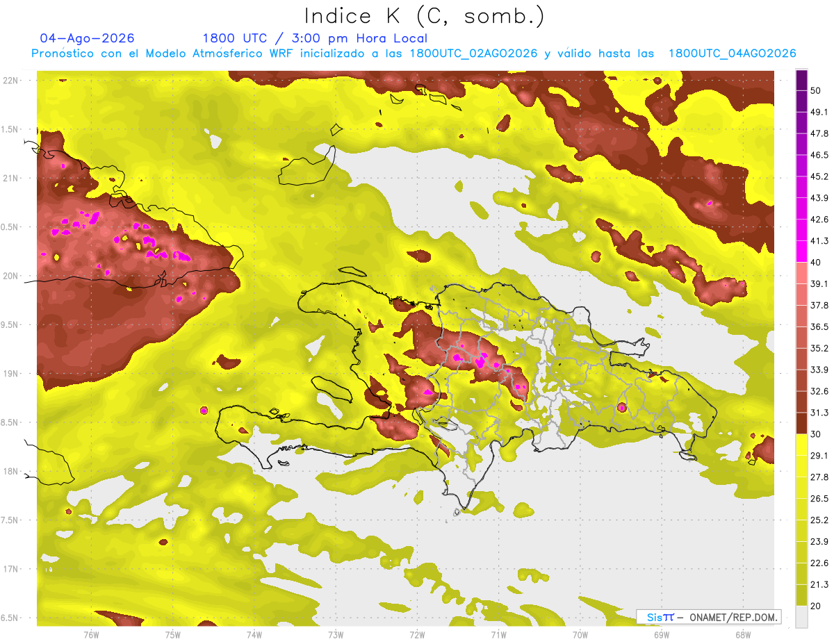
Task: Click the "30" color scale value
Action: click(816, 434)
